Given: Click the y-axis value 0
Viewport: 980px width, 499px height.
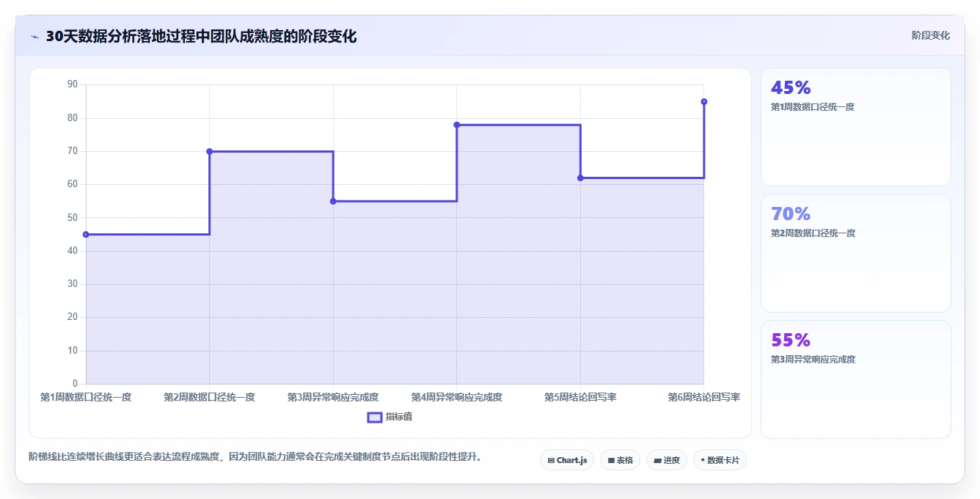Looking at the screenshot, I should click(x=75, y=383).
